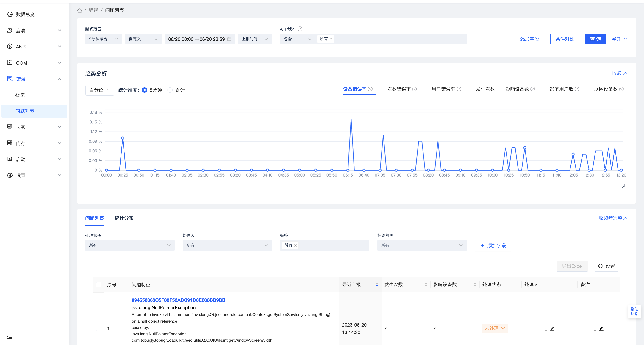This screenshot has height=345, width=644.
Task: Click help icon next to 联网设备数
Action: pyautogui.click(x=621, y=89)
